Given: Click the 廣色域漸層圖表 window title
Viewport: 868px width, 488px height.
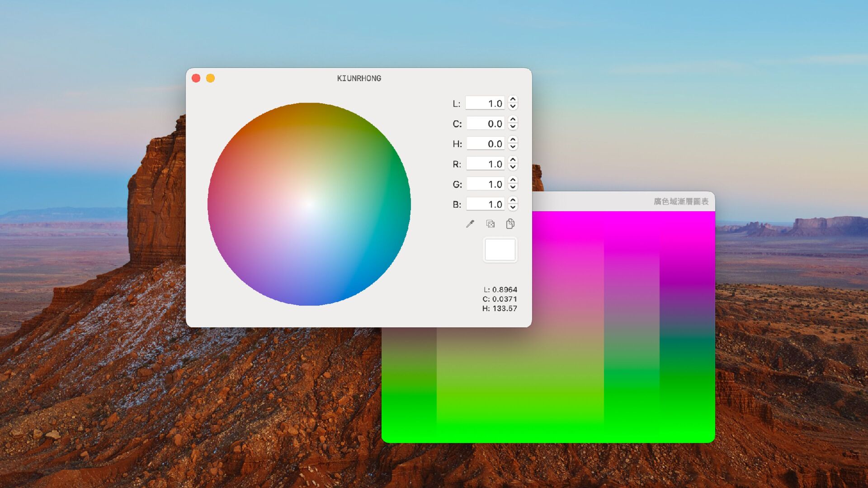Looking at the screenshot, I should [x=681, y=202].
